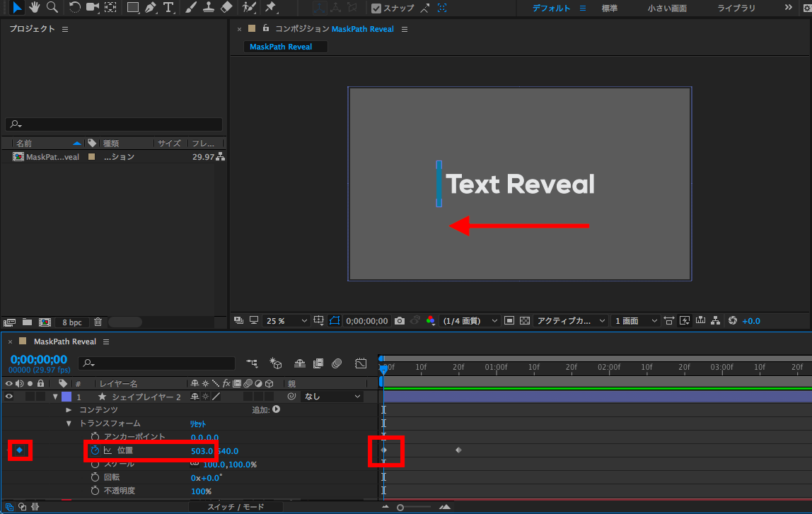Open the Graph Editor in timeline

click(361, 363)
